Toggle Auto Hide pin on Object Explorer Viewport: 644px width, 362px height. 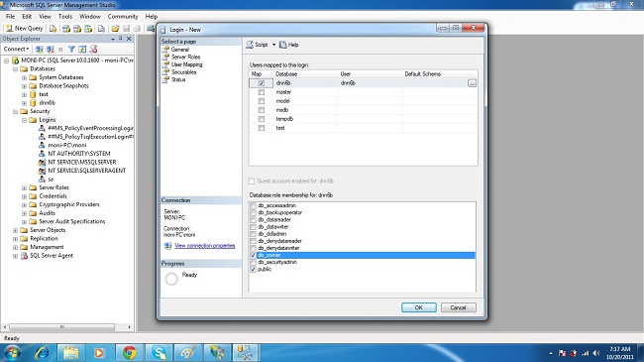click(x=120, y=39)
